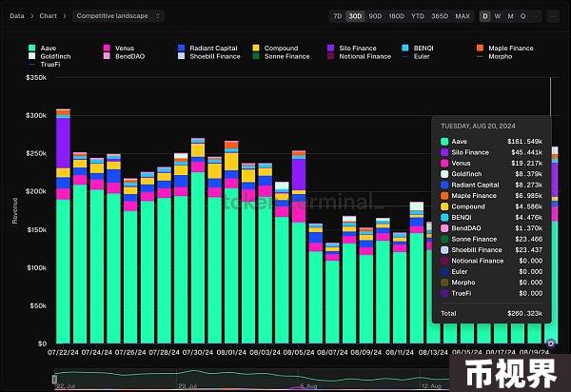The image size is (571, 392).
Task: Click the Venus value '$19.217k' in tooltip
Action: 527,163
